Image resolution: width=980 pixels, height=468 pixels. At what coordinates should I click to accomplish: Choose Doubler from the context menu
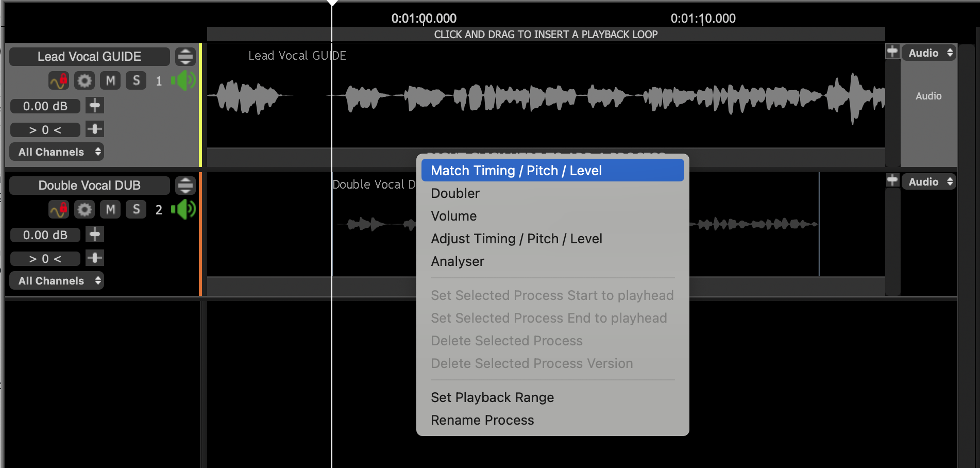pos(455,193)
